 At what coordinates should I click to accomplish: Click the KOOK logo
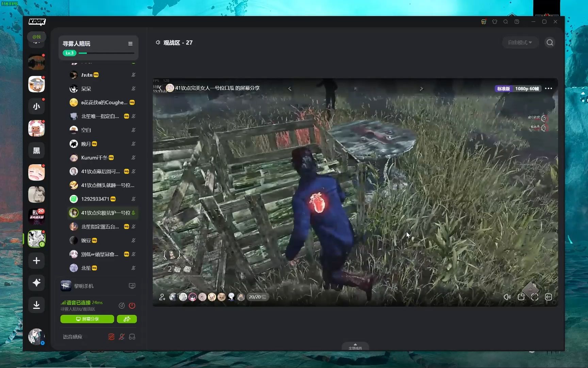click(37, 22)
